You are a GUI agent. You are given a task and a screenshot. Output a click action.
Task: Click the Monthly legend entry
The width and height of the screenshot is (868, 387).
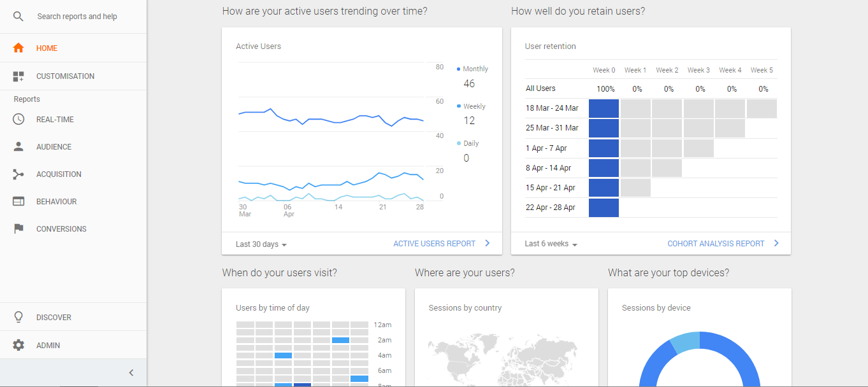tap(473, 69)
